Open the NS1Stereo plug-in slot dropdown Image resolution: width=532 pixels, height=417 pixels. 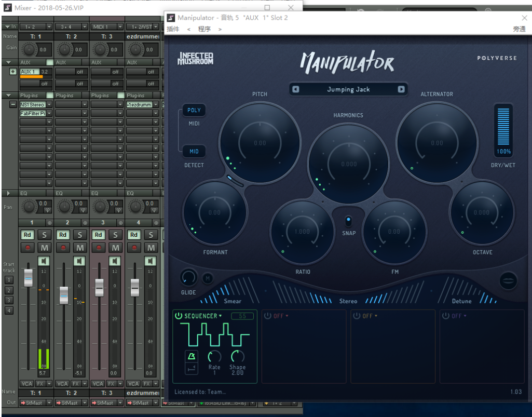point(49,104)
